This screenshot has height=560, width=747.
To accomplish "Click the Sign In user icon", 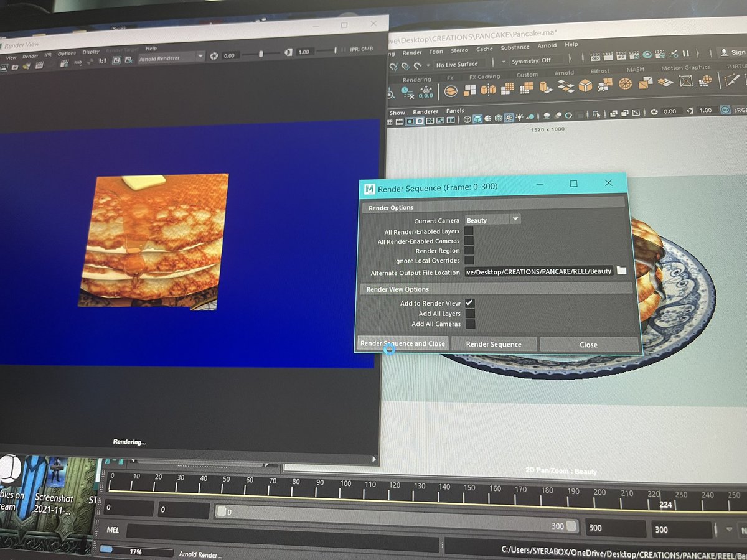I will [725, 52].
